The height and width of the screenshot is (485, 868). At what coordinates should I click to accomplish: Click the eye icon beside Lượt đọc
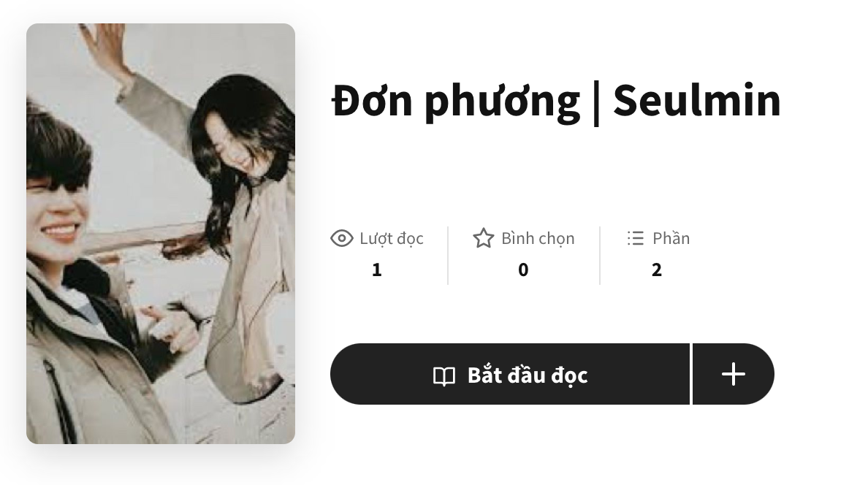(x=341, y=238)
